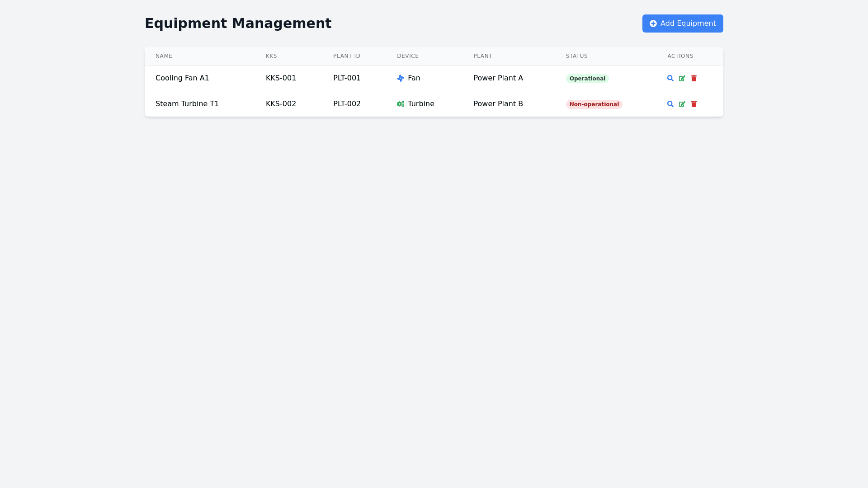Click the PLANT ID column header
Screen dimensions: 868x488
point(346,56)
